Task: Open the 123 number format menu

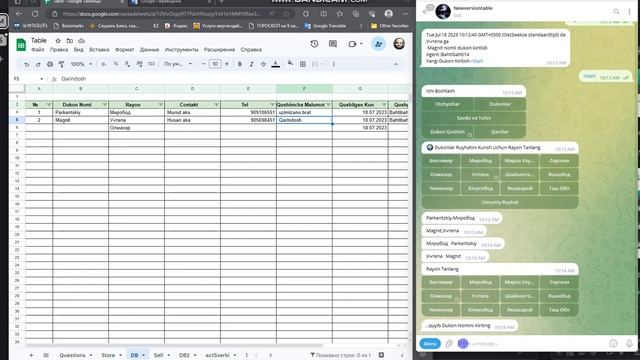Action: point(151,64)
